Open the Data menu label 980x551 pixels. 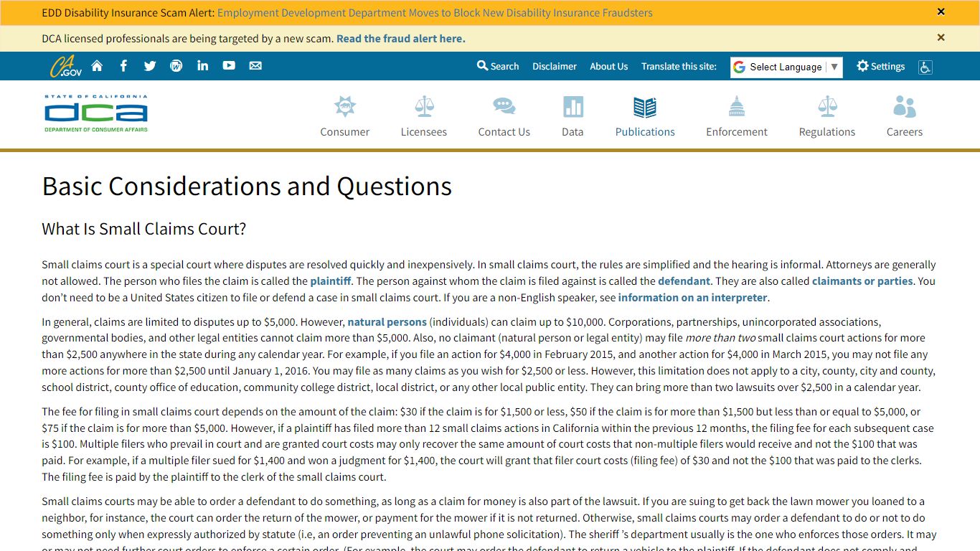click(573, 132)
